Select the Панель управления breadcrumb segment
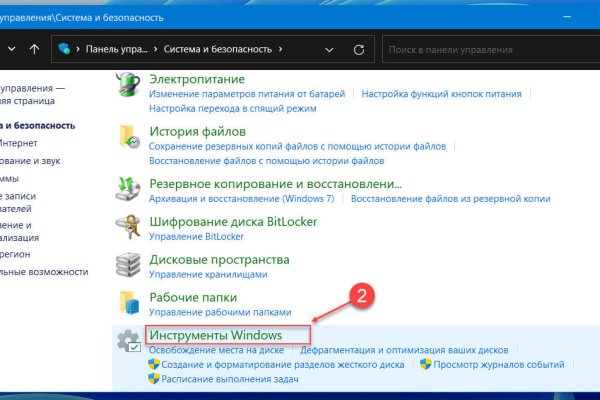Viewport: 600px width, 400px height. click(x=118, y=48)
